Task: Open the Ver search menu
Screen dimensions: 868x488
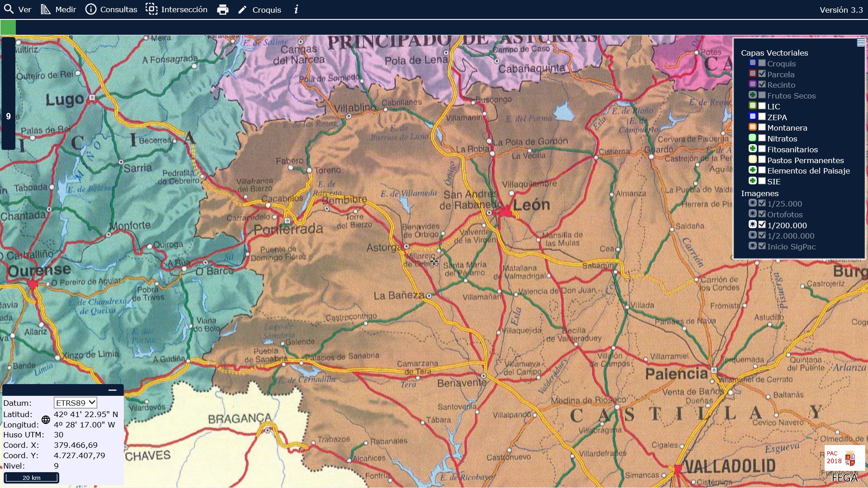Action: (18, 9)
